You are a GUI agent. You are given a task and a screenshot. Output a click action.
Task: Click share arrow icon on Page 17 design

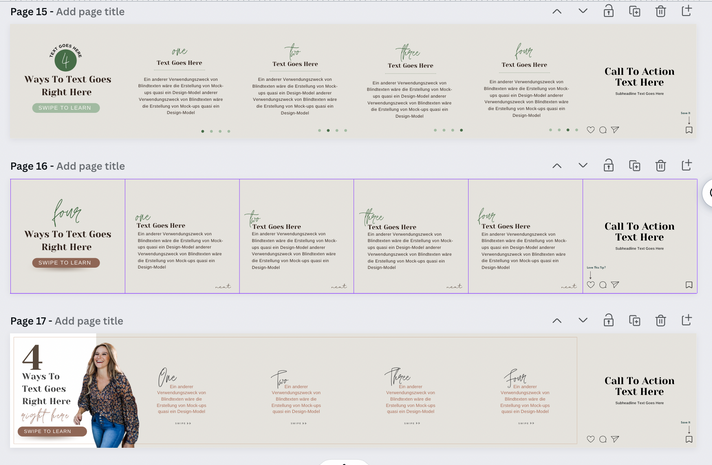coord(615,439)
